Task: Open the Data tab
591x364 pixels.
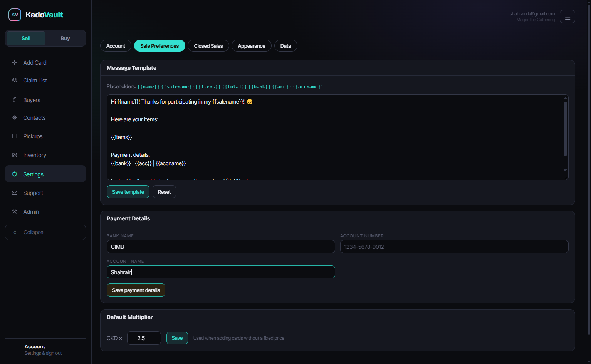Action: coord(285,46)
